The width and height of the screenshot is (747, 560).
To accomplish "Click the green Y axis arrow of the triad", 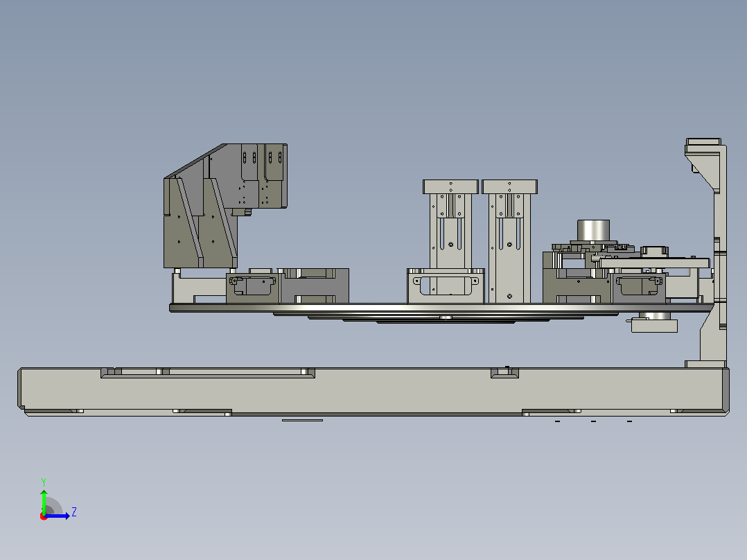I will (44, 501).
